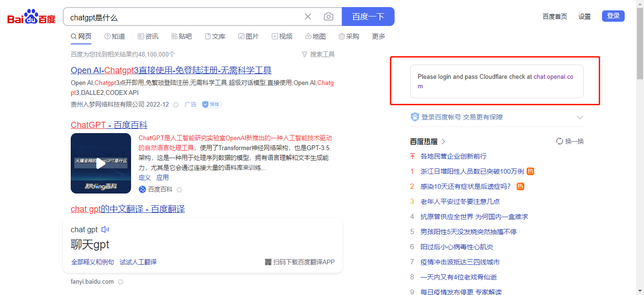This screenshot has width=644, height=295.
Task: Select the 网页 tab
Action: 81,36
